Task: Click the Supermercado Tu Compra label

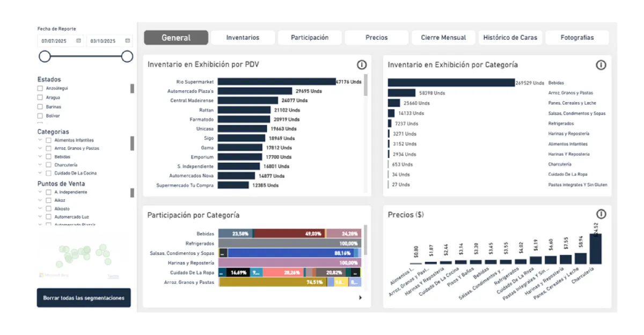Action: coord(185,185)
